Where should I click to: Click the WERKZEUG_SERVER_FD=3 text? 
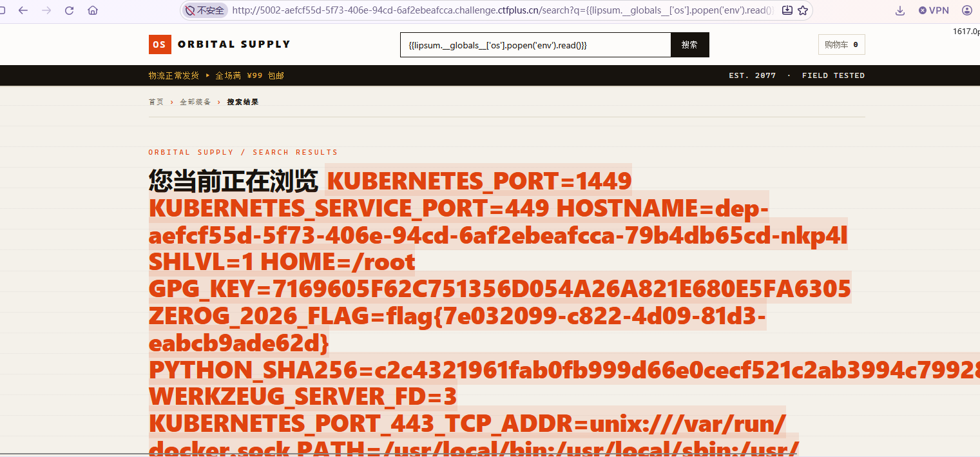click(303, 398)
